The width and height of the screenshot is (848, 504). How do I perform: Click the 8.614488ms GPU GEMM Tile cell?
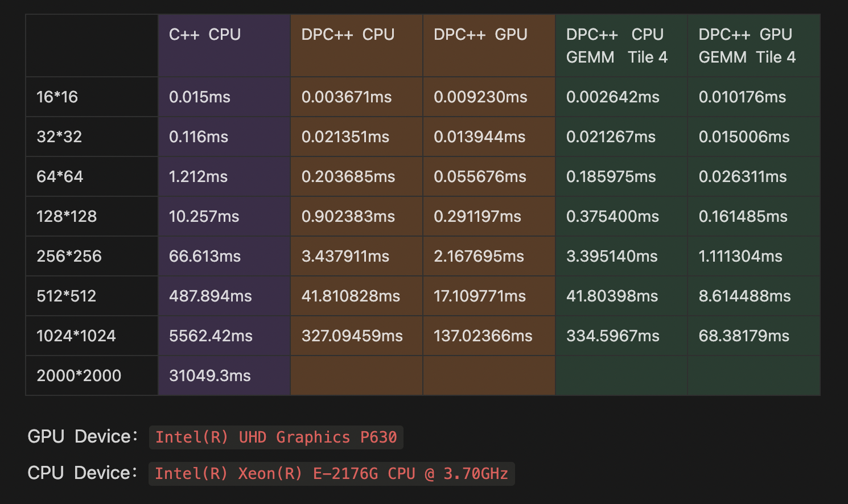pos(744,296)
